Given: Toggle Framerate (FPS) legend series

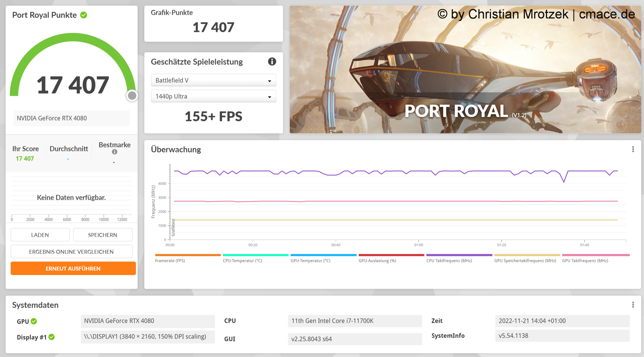Looking at the screenshot, I should click(x=170, y=261).
